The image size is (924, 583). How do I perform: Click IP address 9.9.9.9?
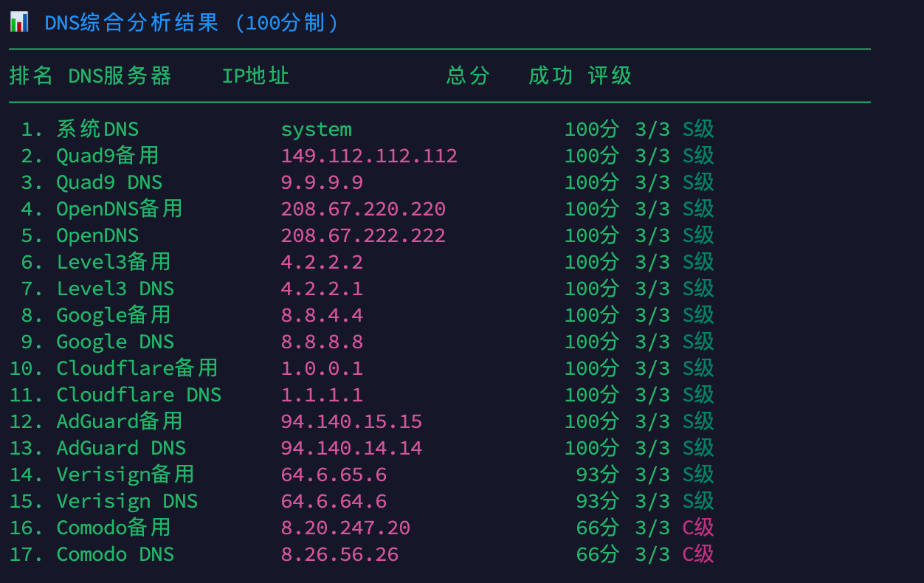click(322, 182)
